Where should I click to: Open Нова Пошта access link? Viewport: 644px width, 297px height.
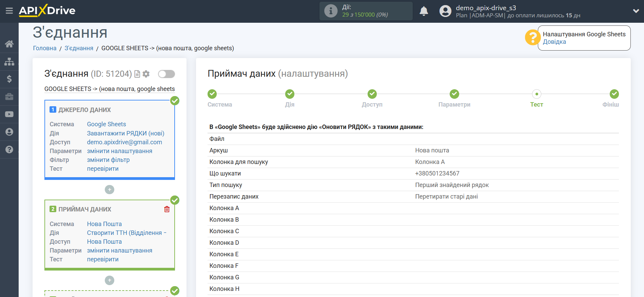pos(104,242)
